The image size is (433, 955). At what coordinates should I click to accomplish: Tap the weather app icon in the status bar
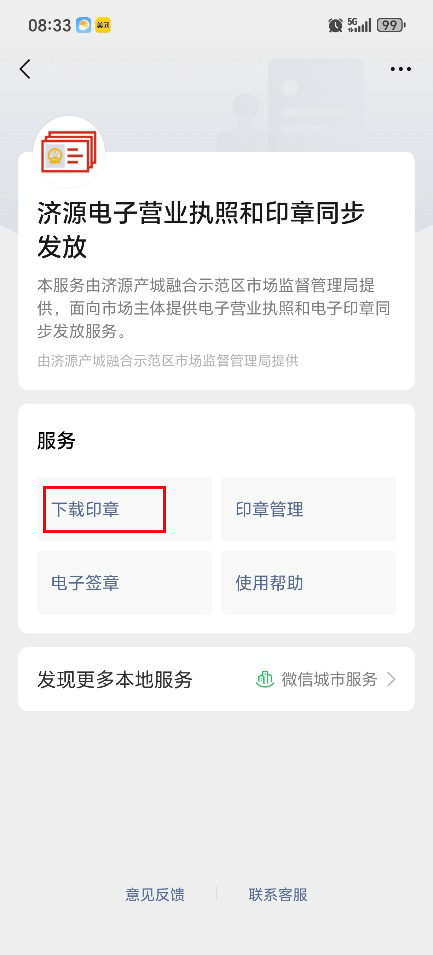83,26
